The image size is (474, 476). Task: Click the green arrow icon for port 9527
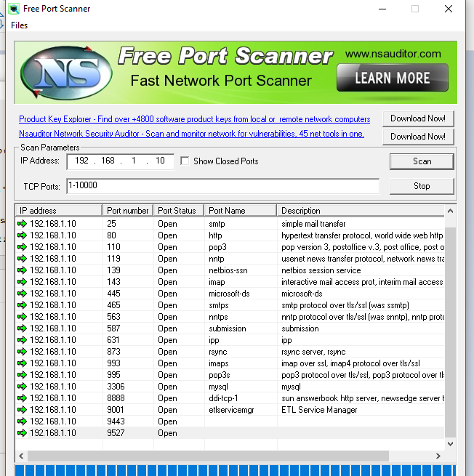(x=22, y=433)
